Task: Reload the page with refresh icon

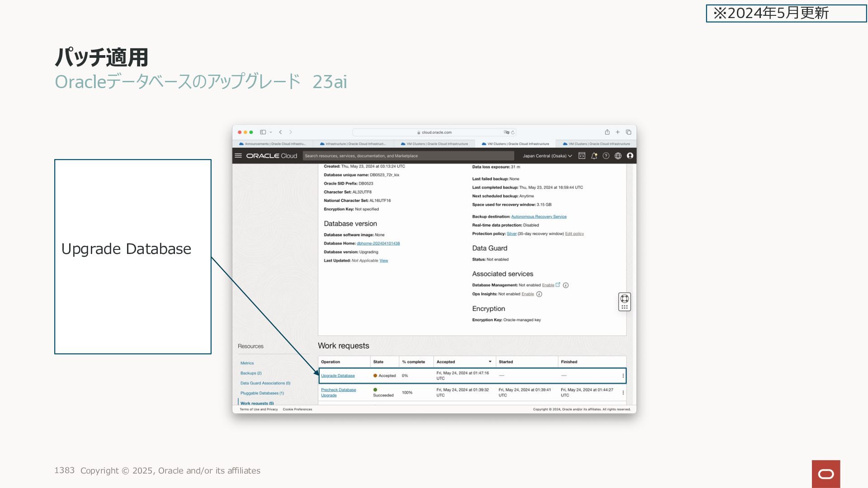Action: pyautogui.click(x=513, y=132)
